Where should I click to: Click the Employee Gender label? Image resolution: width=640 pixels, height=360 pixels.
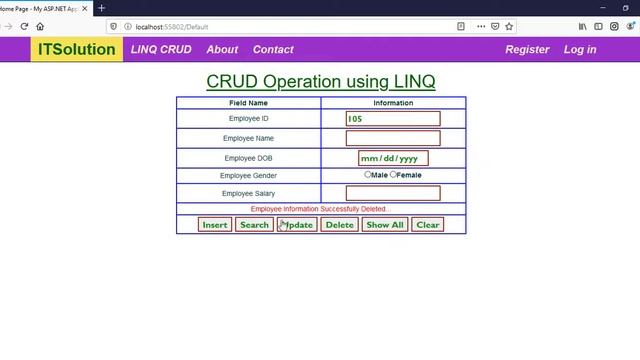[x=248, y=176]
